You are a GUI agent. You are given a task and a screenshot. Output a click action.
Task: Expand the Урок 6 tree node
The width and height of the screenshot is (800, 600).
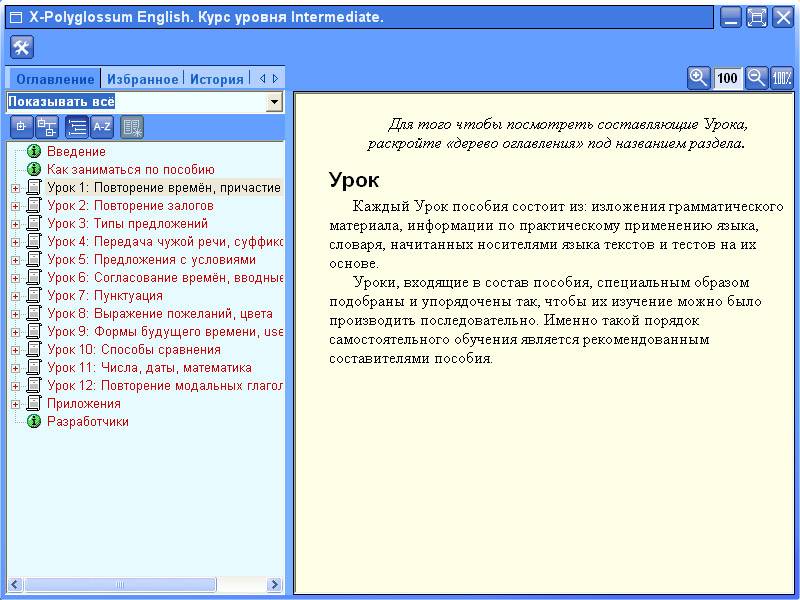[x=15, y=278]
